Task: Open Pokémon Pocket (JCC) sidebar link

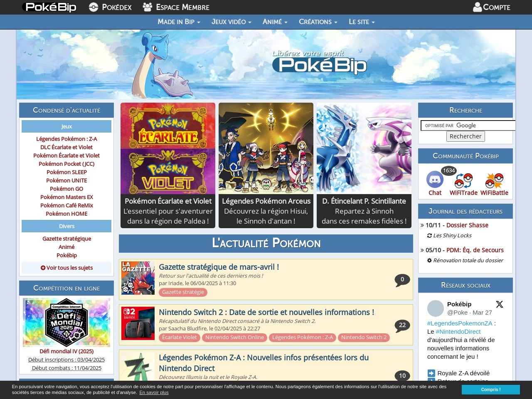Action: tap(66, 164)
